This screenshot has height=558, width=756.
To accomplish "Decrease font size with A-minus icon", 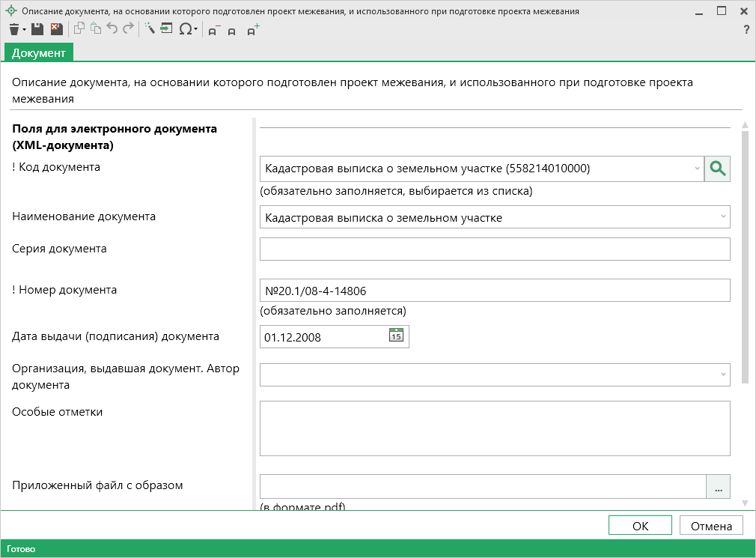I will coord(213,31).
